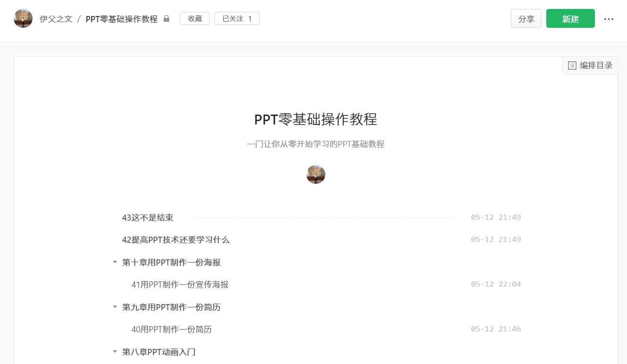The height and width of the screenshot is (364, 627).
Task: Click the 分享 button
Action: pyautogui.click(x=526, y=18)
